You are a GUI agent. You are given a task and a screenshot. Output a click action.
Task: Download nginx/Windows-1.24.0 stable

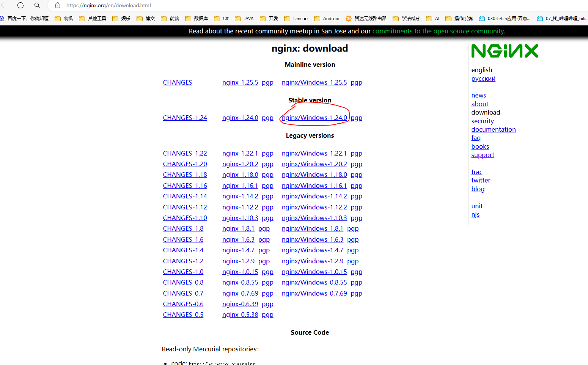pyautogui.click(x=314, y=118)
